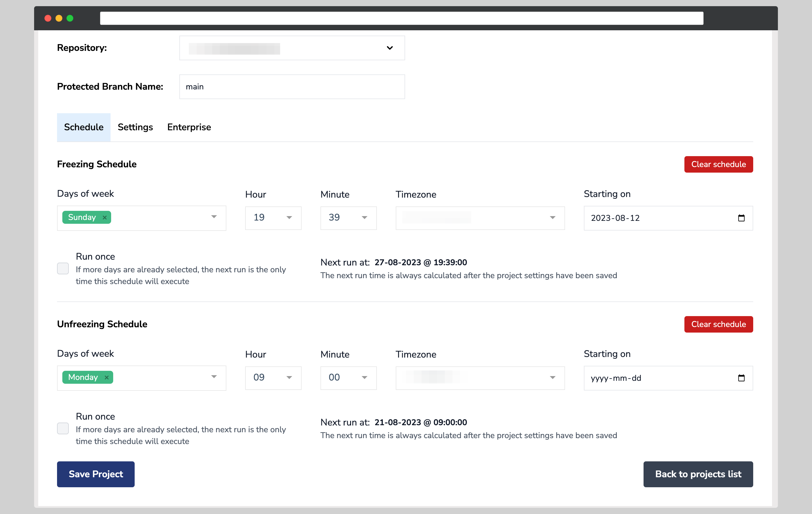Screen dimensions: 812x514
Task: Switch to the Settings tab
Action: coord(135,127)
